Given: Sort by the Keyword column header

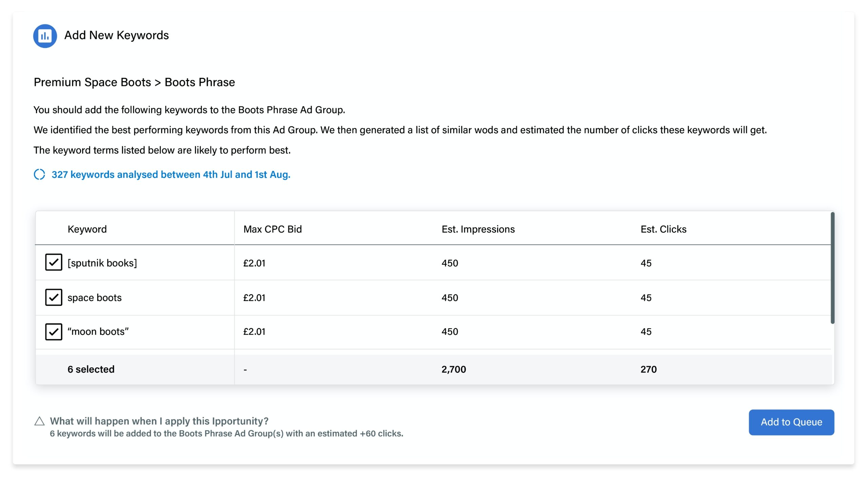Looking at the screenshot, I should tap(87, 229).
